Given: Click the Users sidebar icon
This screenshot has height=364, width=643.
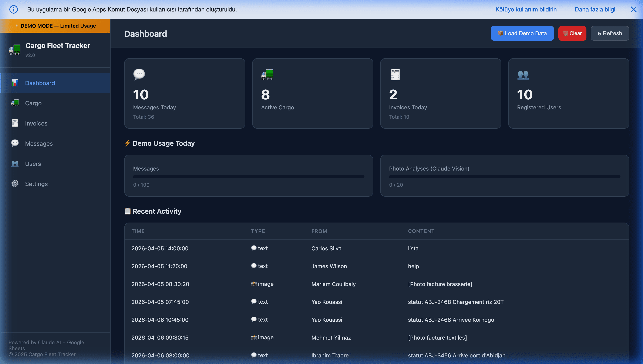Looking at the screenshot, I should 15,164.
